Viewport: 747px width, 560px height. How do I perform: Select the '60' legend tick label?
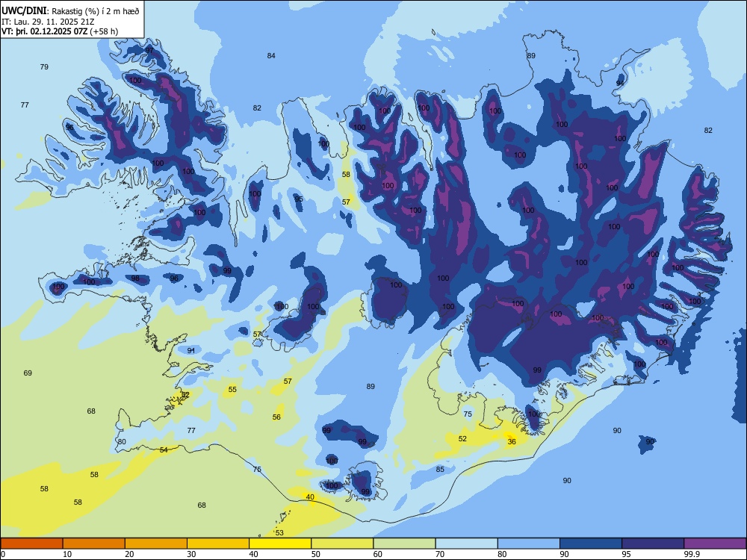tap(378, 554)
